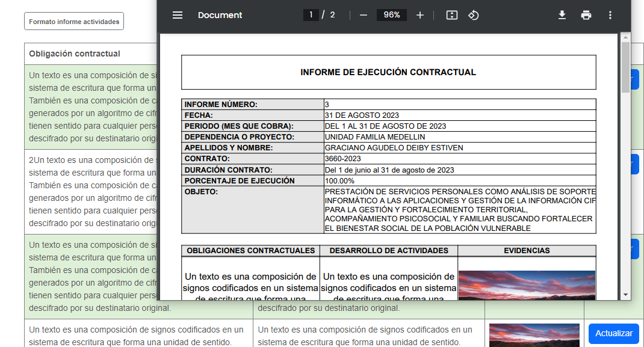The height and width of the screenshot is (347, 644).
Task: Open the more actions three-dot menu
Action: pyautogui.click(x=610, y=15)
